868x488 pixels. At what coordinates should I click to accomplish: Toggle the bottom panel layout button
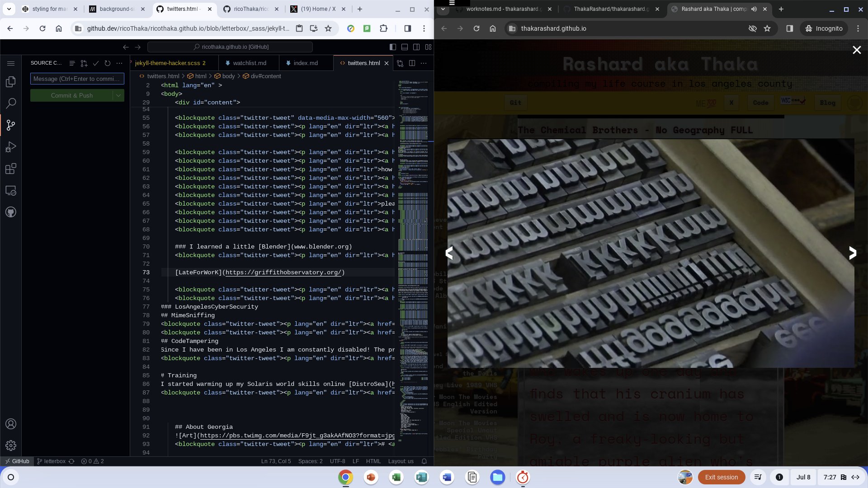(x=404, y=47)
